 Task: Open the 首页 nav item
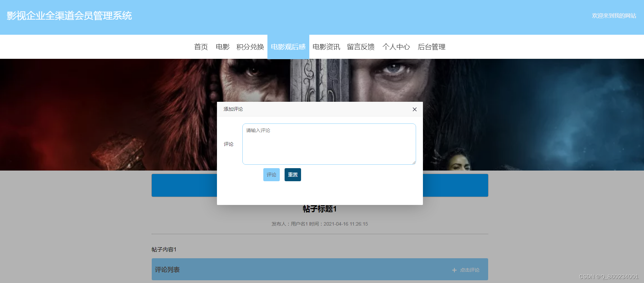pyautogui.click(x=201, y=47)
